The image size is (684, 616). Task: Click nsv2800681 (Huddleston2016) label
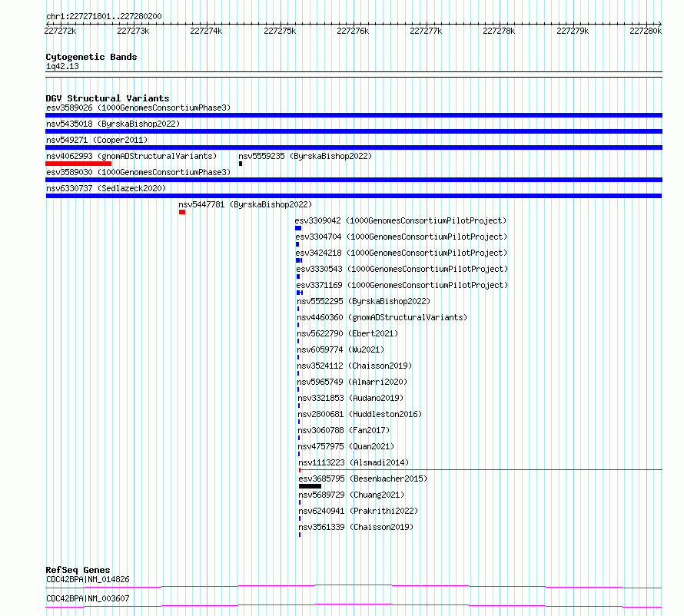click(360, 414)
